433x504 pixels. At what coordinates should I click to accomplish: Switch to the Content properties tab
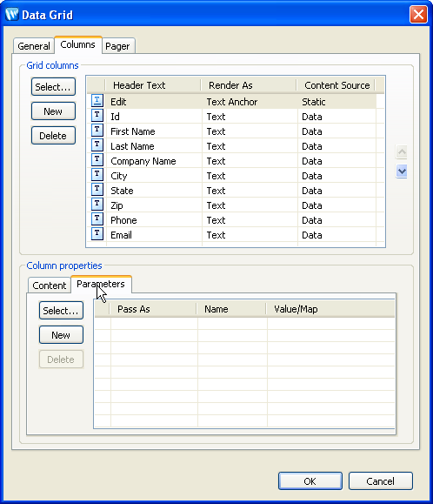(49, 286)
